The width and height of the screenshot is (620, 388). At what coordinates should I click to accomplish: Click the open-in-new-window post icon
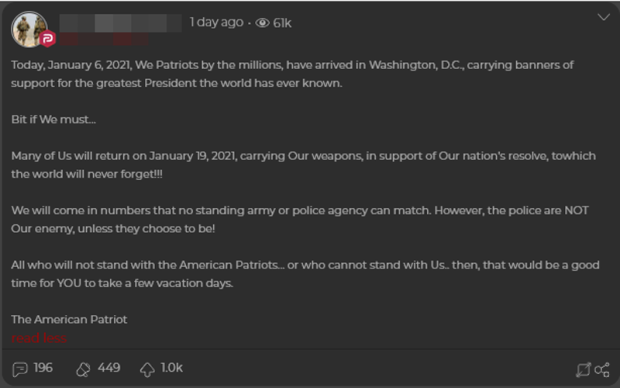(583, 370)
